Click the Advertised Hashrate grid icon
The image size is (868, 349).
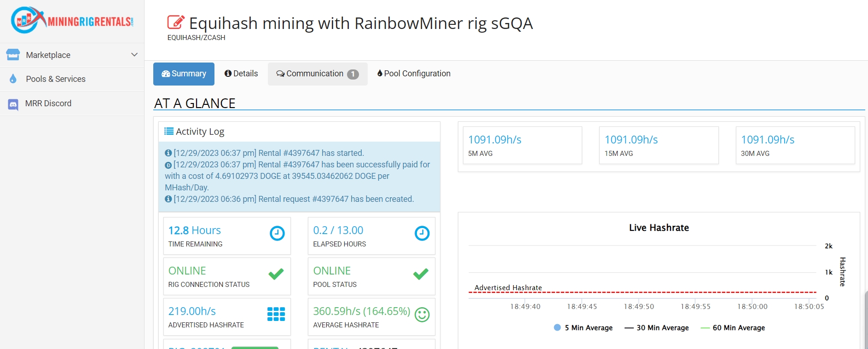pos(276,314)
